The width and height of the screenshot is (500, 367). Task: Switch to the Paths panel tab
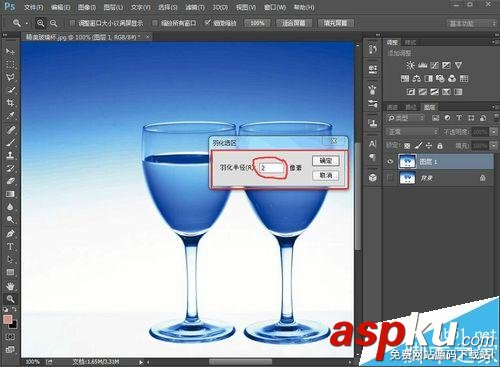tap(410, 107)
